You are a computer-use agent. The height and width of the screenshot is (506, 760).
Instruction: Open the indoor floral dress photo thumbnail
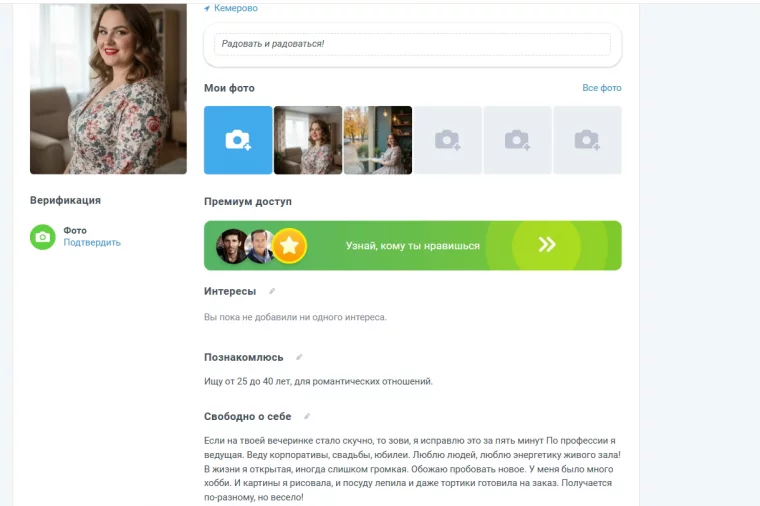308,140
